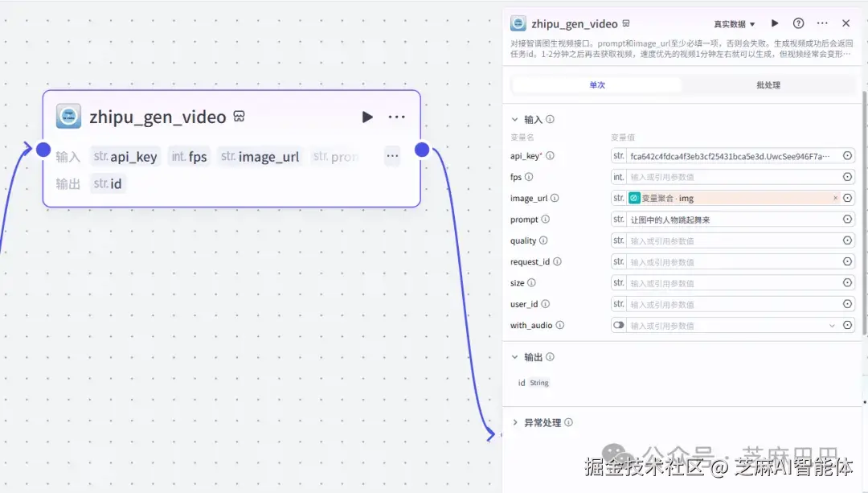Open the 真实数据 dropdown
Viewport: 868px width, 493px height.
734,24
